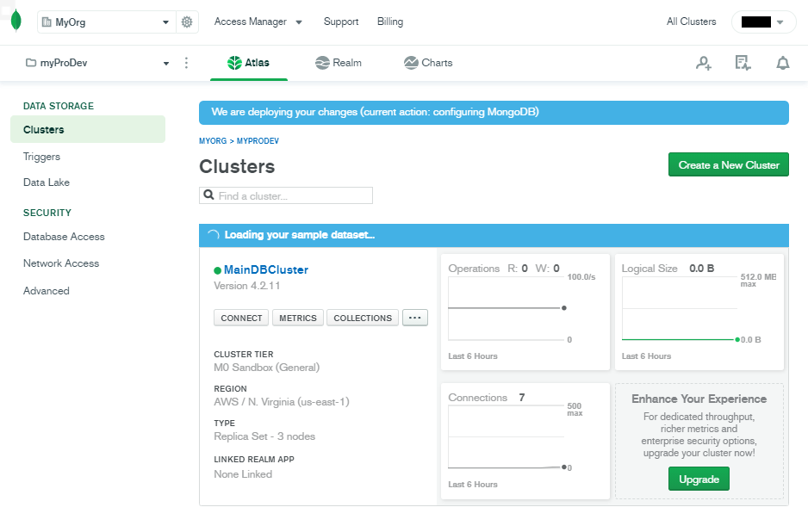Click Create a New Cluster button
808x532 pixels.
tap(728, 165)
